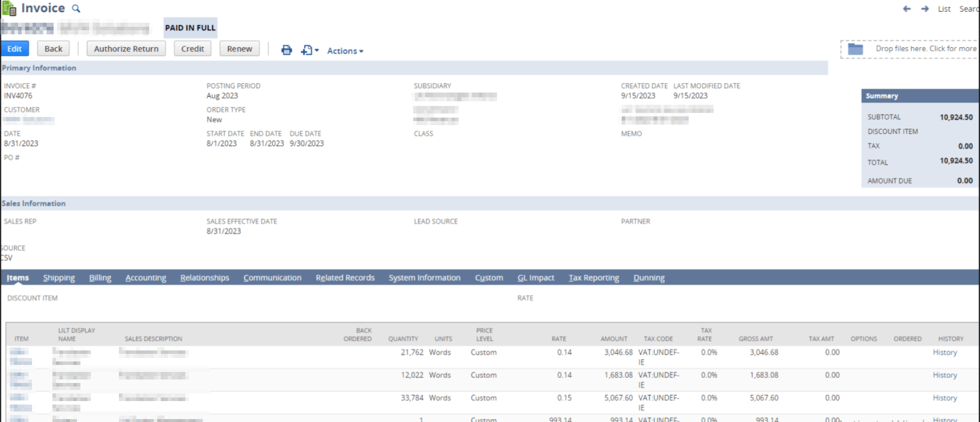Screen dimensions: 980x422
Task: Open the List link at top right
Action: tap(944, 9)
